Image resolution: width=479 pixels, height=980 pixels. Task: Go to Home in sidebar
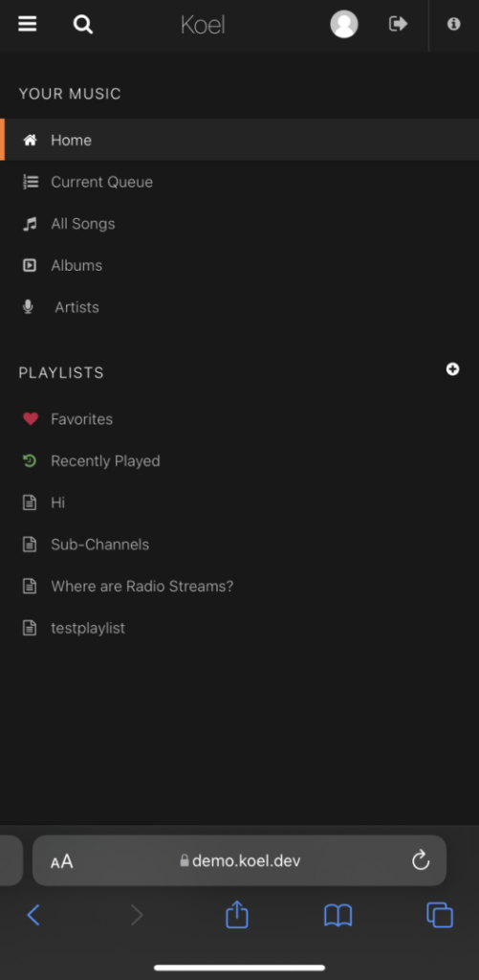coord(240,140)
